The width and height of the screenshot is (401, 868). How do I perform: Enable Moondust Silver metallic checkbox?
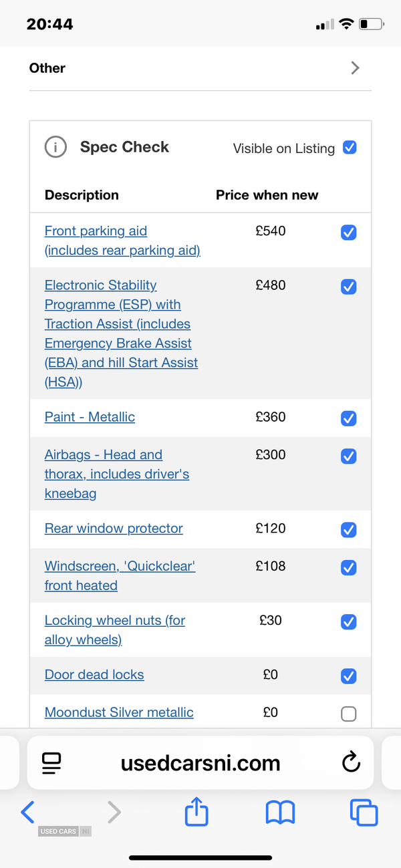348,714
